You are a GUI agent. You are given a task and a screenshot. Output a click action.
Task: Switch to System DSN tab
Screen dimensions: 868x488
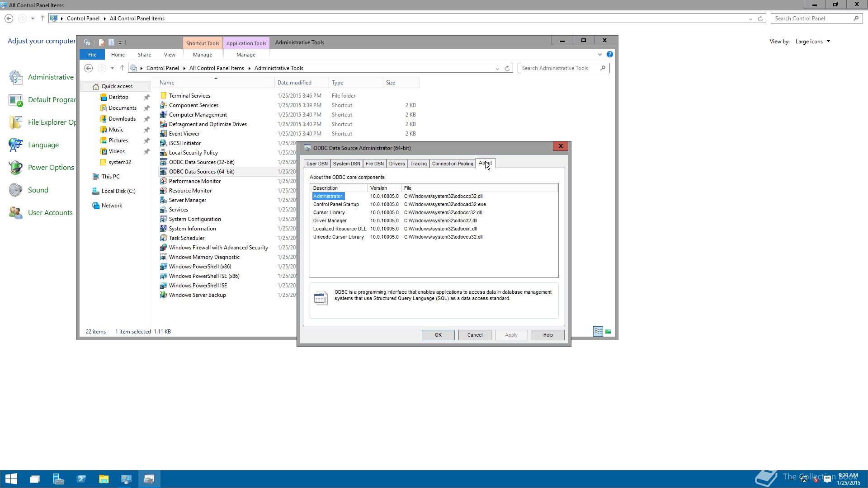click(x=347, y=164)
